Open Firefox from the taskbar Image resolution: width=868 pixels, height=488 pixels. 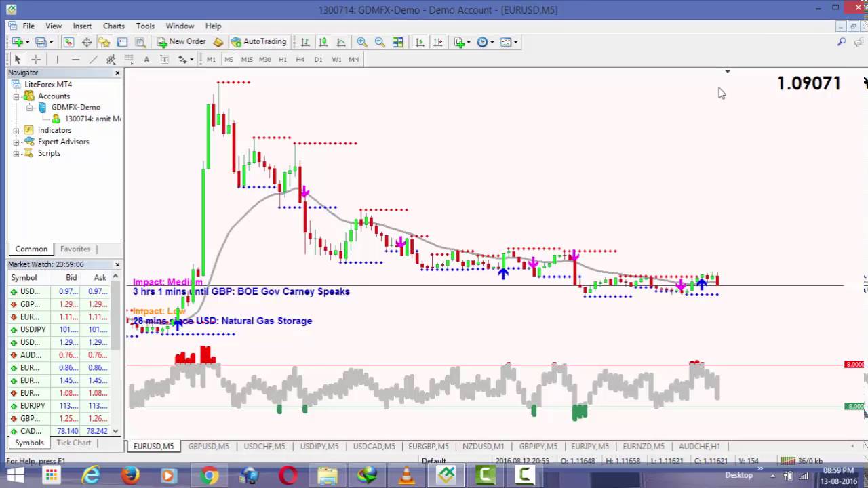coord(130,476)
